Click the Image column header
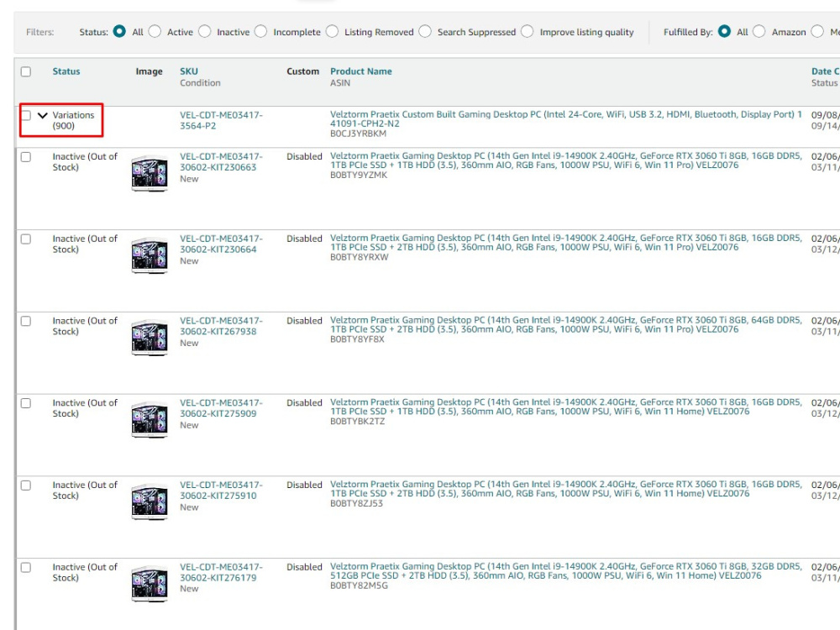Screen dimensions: 840x630 tap(149, 71)
